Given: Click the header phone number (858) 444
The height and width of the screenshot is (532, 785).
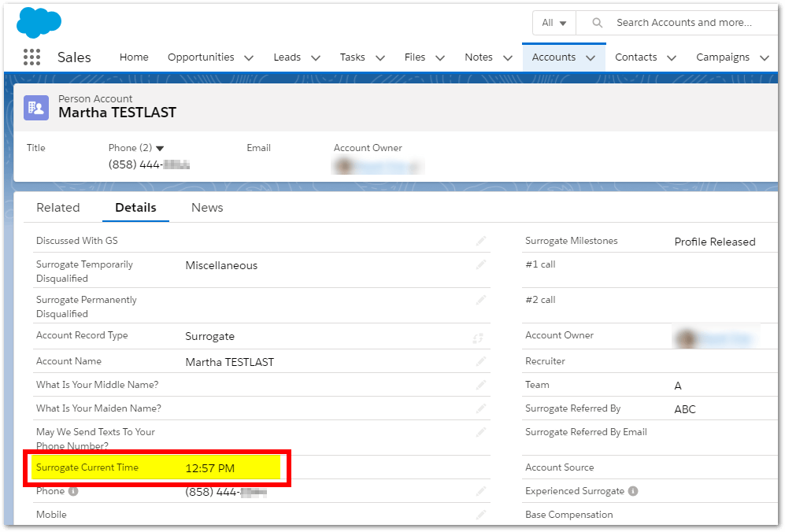Looking at the screenshot, I should 148,165.
